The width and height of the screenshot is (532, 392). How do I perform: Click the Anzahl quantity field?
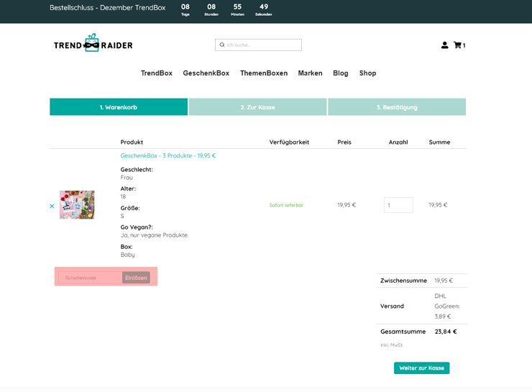[398, 205]
